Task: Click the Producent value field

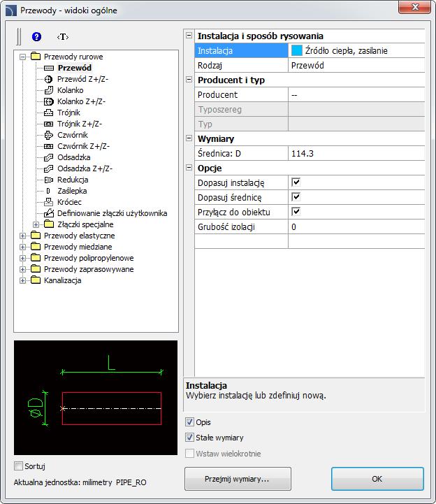Action: [356, 95]
